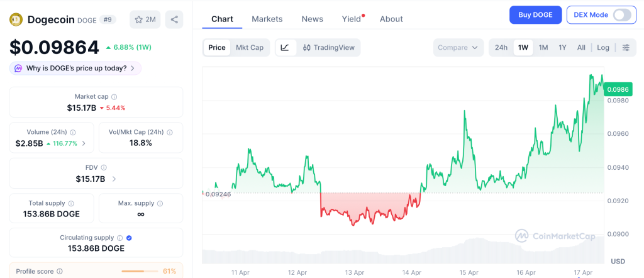
Task: Click the star watchlist button showing 2M
Action: (145, 19)
